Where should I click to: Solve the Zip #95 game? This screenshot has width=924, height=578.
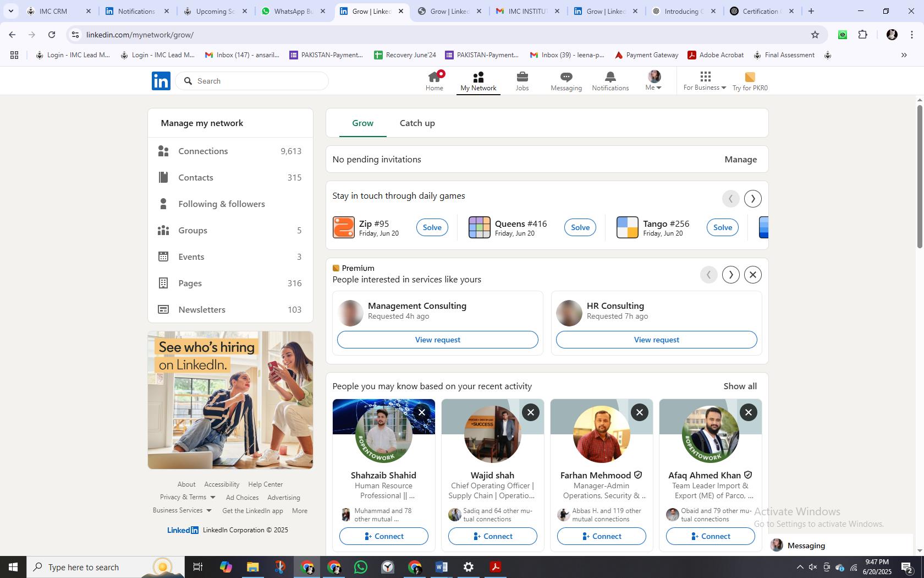pos(432,227)
